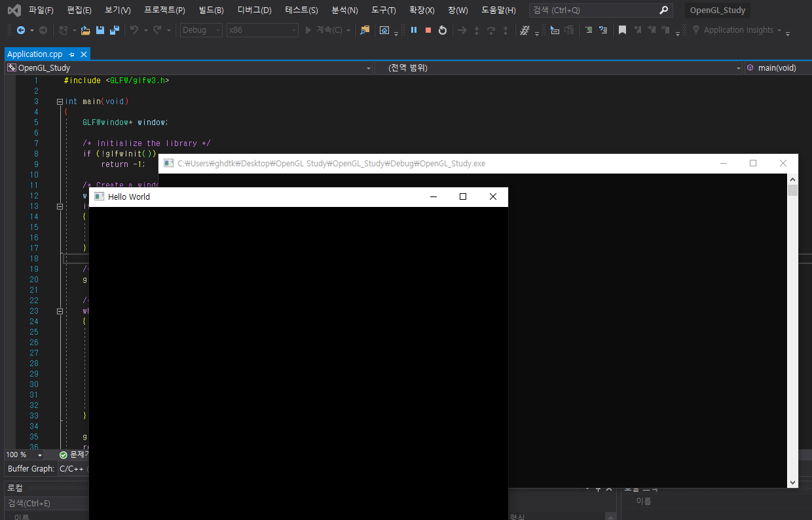
Task: Open the 도구(T) menu
Action: (383, 10)
